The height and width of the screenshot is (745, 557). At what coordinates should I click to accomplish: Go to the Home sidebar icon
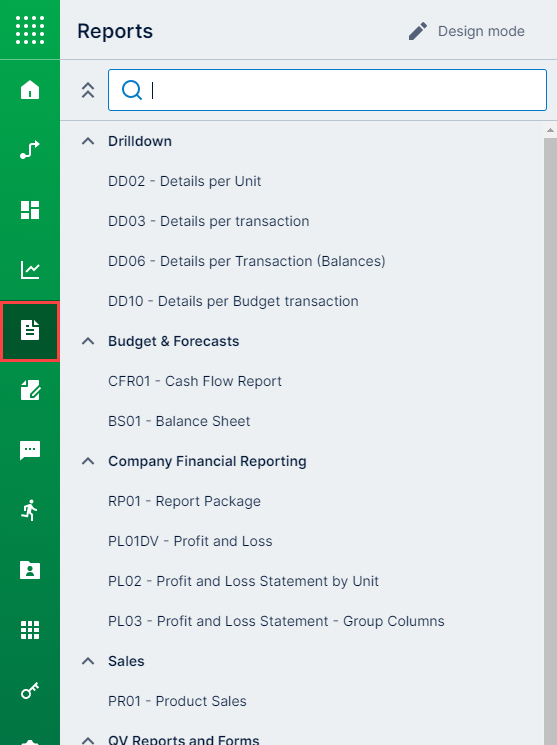point(30,89)
